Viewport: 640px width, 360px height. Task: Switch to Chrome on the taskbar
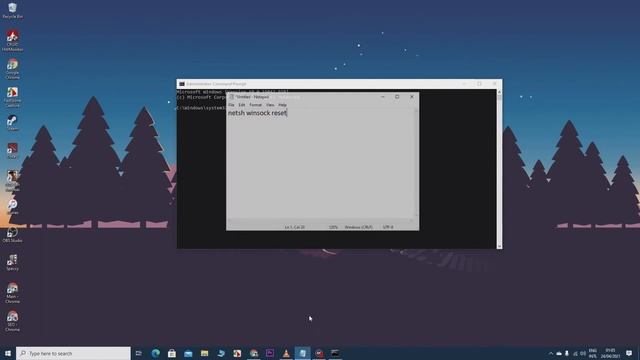[253, 353]
